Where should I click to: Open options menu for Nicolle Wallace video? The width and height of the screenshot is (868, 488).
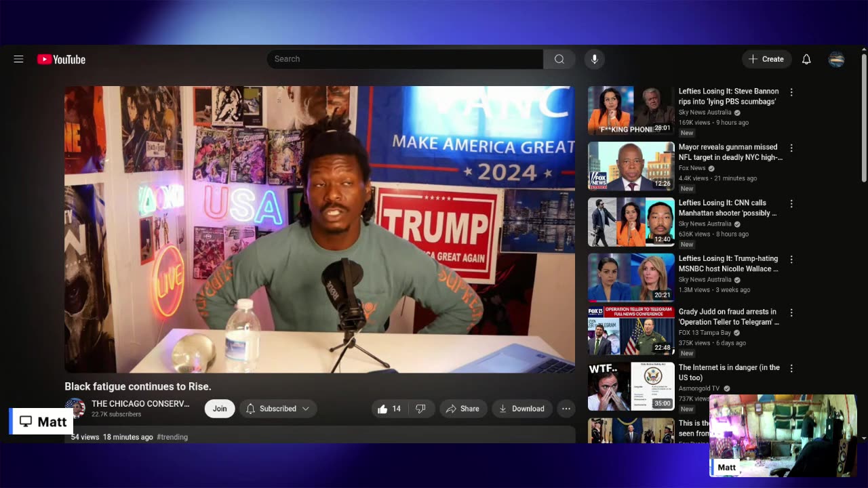coord(791,259)
